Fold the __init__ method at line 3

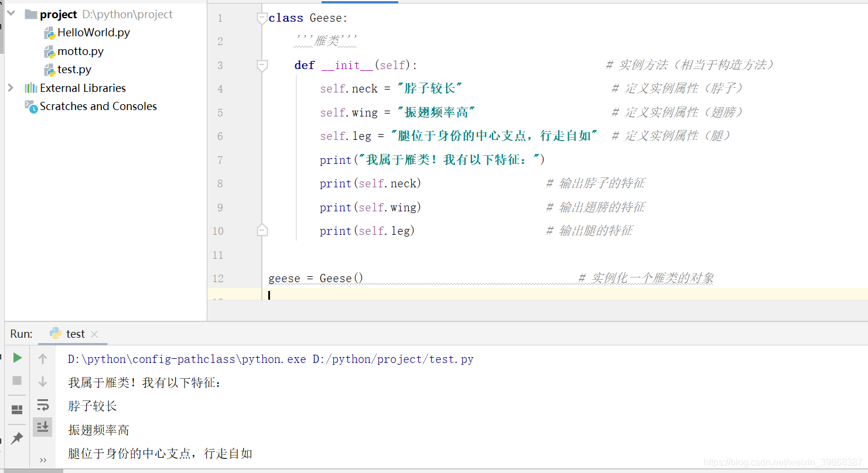(262, 66)
